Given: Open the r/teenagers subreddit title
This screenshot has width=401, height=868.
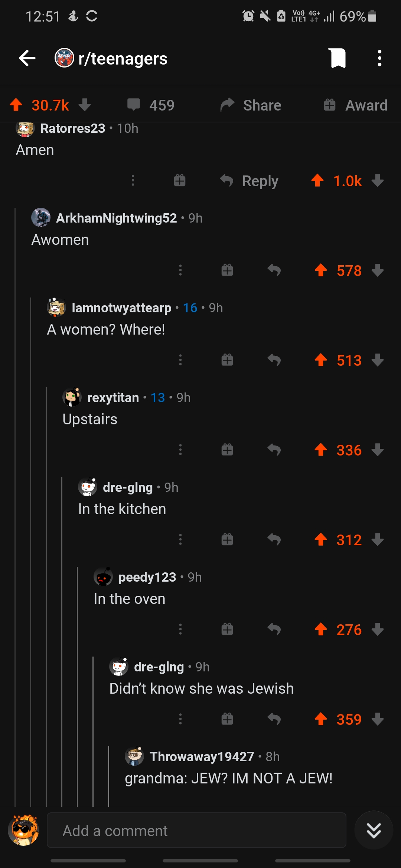Looking at the screenshot, I should [x=123, y=59].
